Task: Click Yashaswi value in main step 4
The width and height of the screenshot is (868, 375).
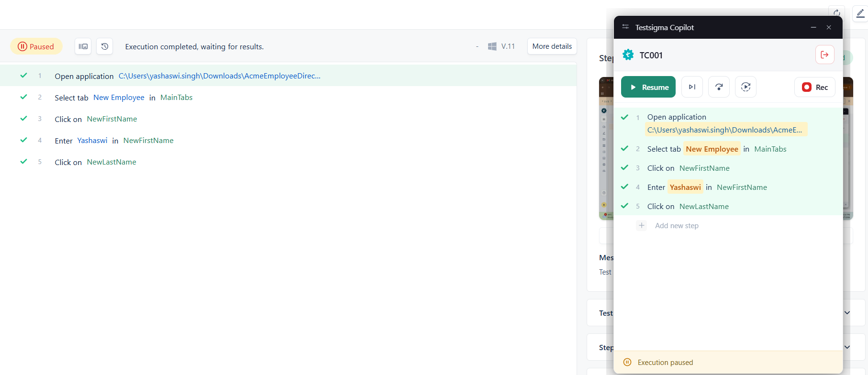Action: click(92, 141)
